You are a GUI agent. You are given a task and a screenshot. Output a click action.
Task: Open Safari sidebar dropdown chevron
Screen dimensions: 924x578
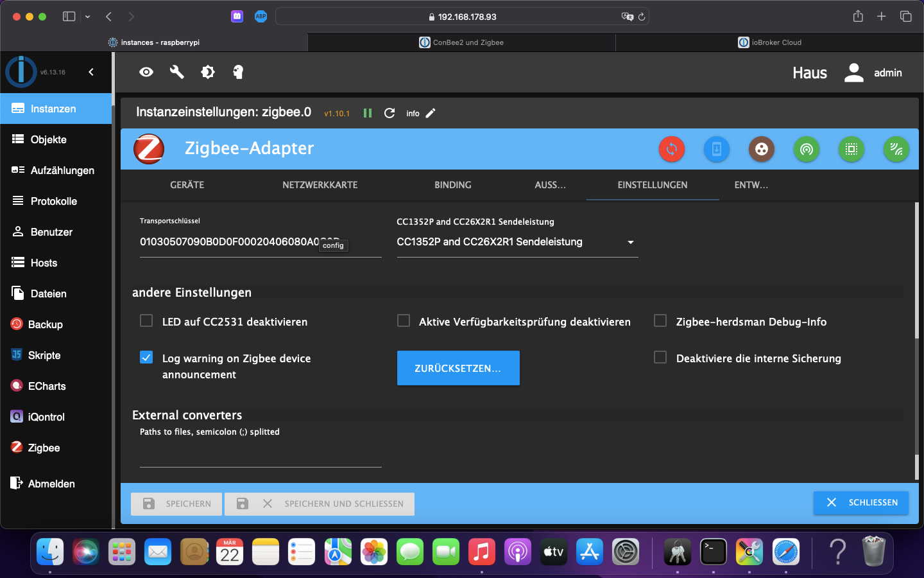[x=88, y=17]
